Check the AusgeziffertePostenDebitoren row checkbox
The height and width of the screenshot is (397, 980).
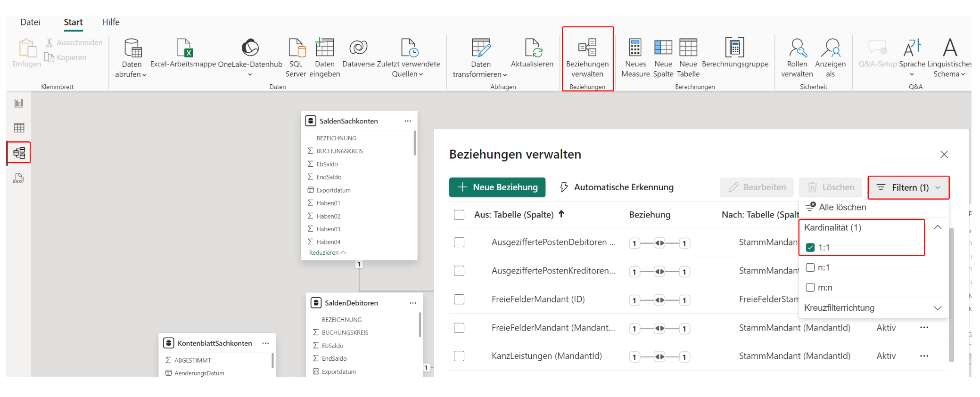click(459, 242)
